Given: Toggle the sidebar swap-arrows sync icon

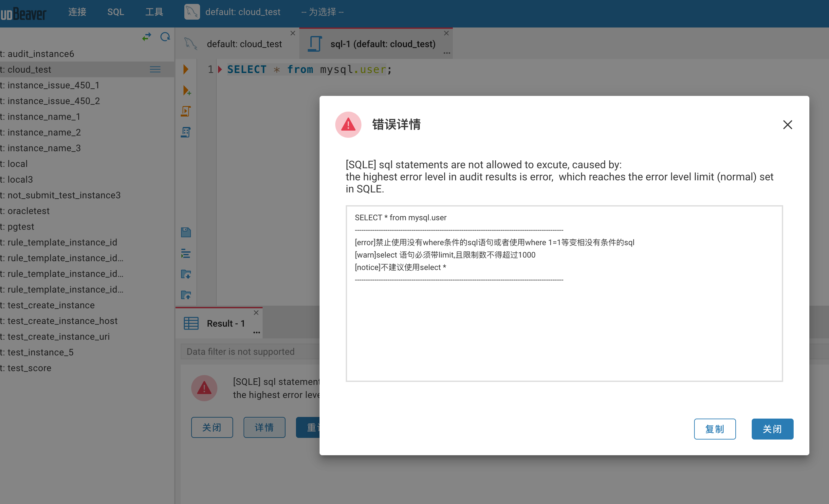Looking at the screenshot, I should point(147,36).
